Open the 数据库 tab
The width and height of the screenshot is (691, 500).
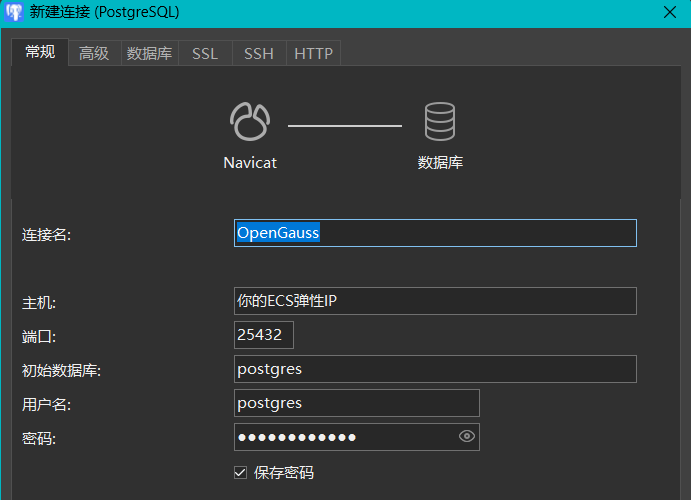point(149,53)
